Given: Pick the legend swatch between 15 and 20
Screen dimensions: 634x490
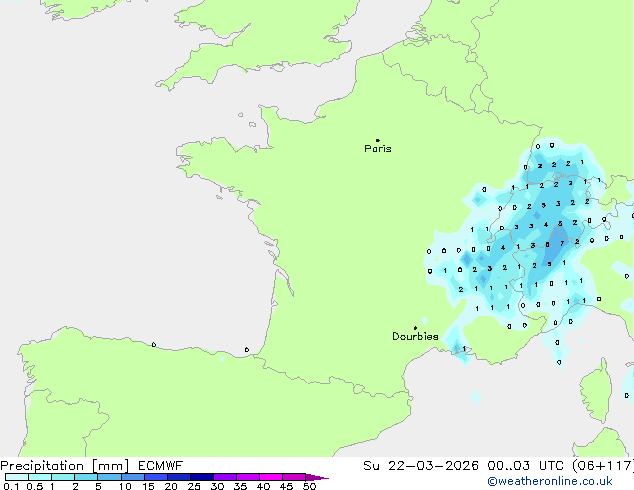Looking at the screenshot, I should tap(156, 477).
